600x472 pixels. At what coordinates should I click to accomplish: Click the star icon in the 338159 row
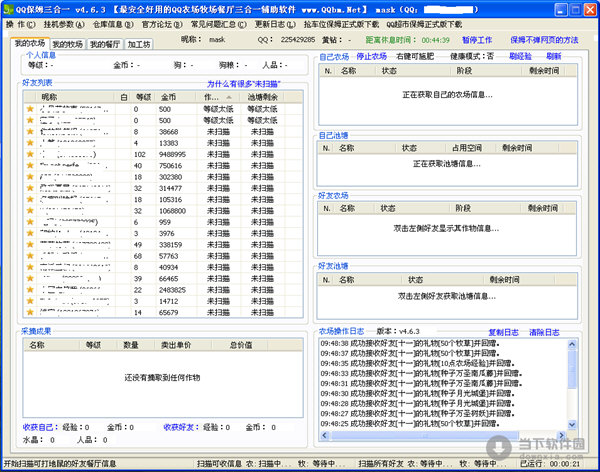click(x=30, y=245)
